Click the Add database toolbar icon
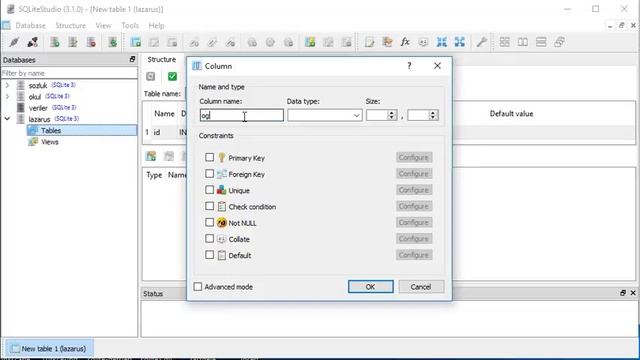Viewport: 640px width, 360px height. (55, 42)
